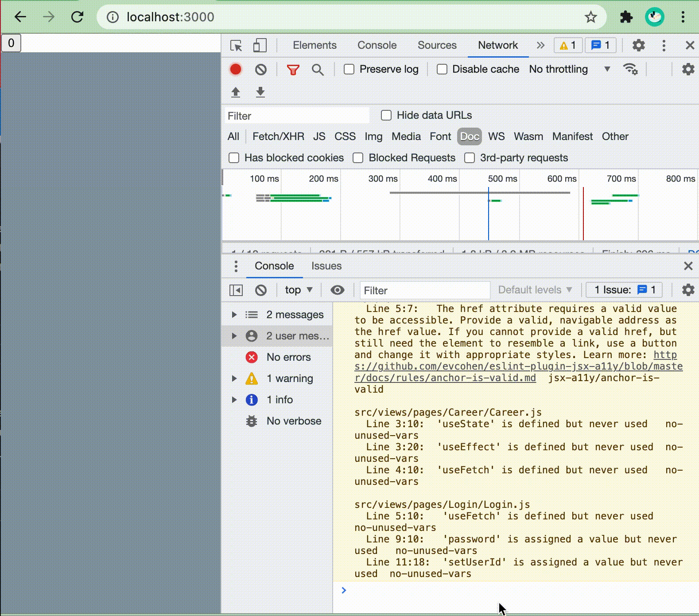Click the import HAR upload arrow icon
The height and width of the screenshot is (616, 699).
[x=236, y=92]
